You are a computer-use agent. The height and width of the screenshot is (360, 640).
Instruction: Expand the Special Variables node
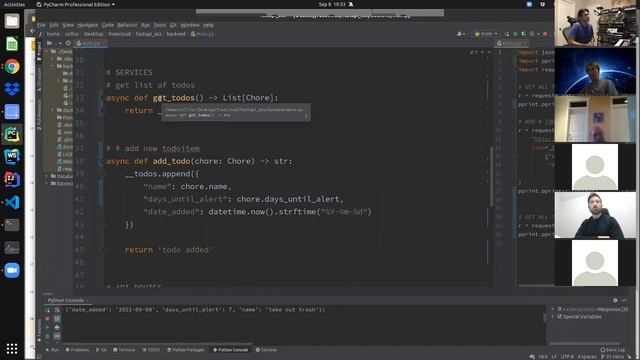[x=554, y=317]
